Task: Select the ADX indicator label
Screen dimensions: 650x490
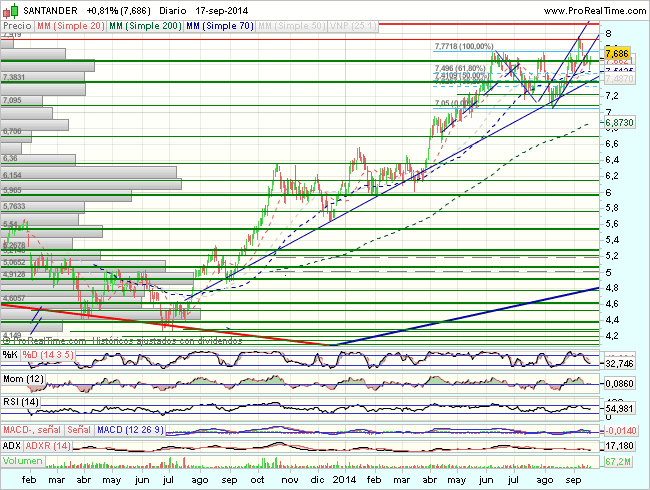Action: click(12, 446)
